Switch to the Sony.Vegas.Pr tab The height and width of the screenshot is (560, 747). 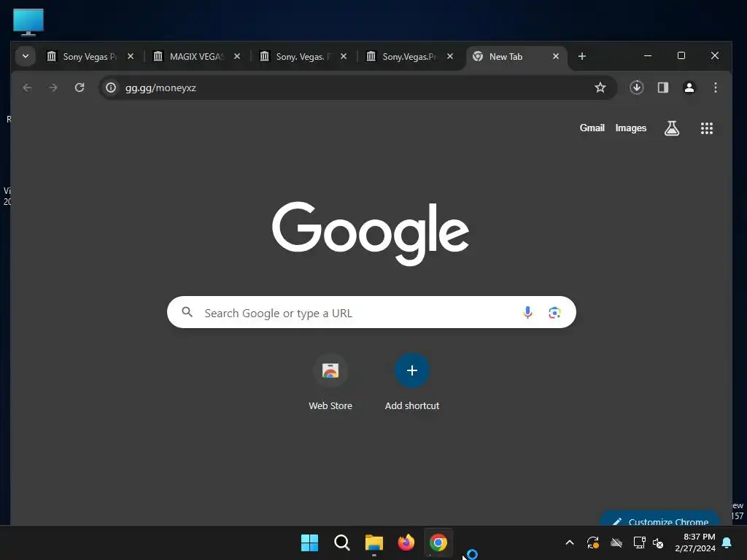click(410, 57)
